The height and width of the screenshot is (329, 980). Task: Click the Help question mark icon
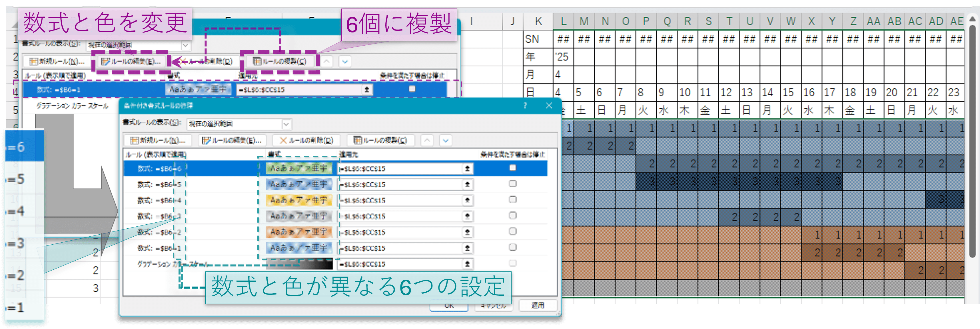click(525, 105)
